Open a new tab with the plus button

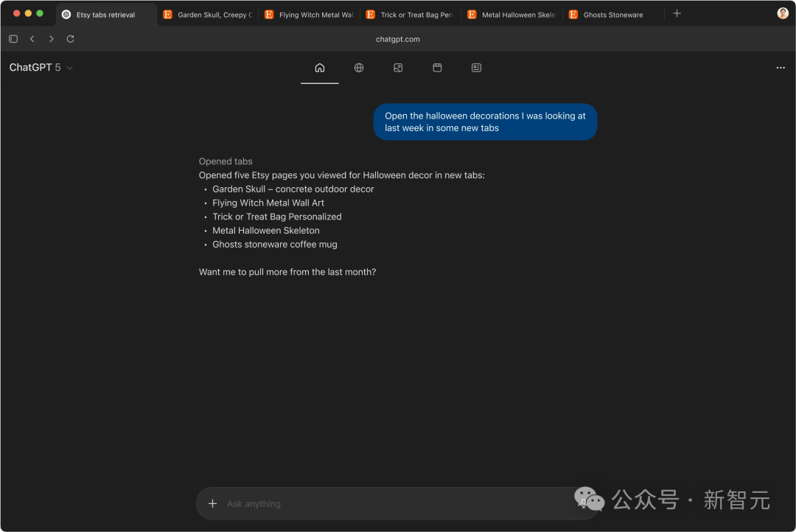[x=677, y=13]
